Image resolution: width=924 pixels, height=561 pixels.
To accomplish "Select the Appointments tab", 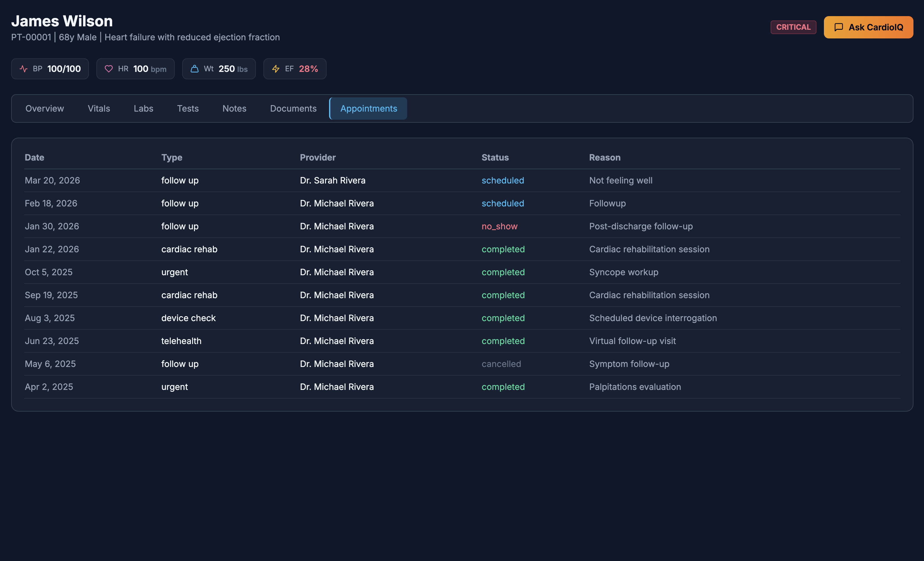I will point(368,109).
